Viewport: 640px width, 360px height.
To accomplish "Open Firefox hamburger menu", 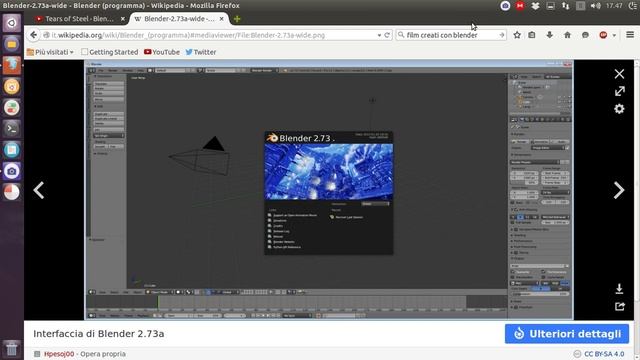I will (x=630, y=35).
